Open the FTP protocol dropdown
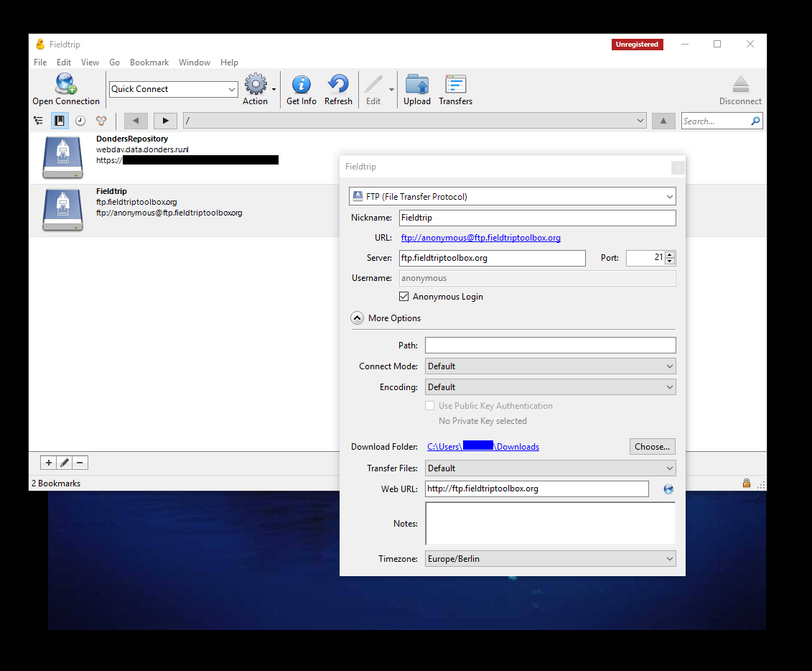812x671 pixels. pos(512,196)
